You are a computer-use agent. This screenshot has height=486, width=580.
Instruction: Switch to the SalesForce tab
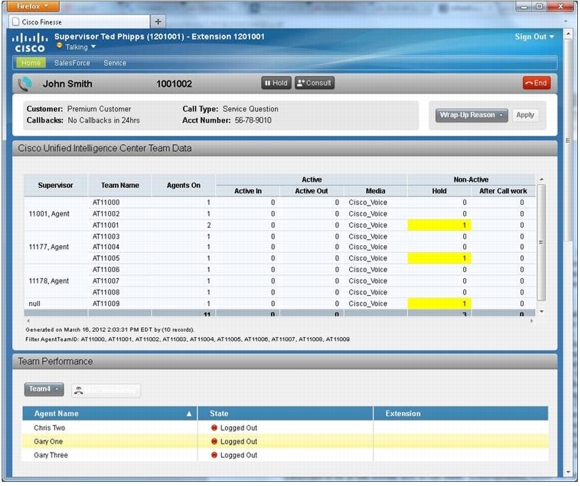coord(72,63)
